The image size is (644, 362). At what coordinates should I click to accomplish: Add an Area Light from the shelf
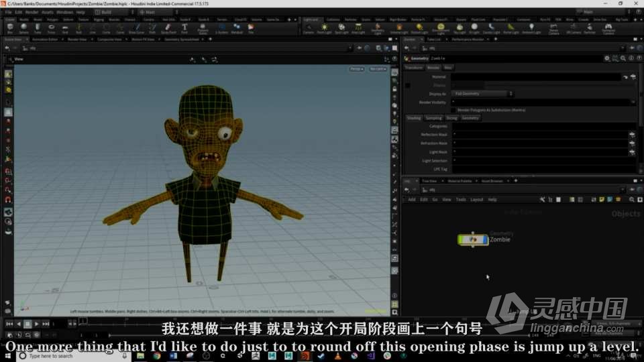[358, 28]
